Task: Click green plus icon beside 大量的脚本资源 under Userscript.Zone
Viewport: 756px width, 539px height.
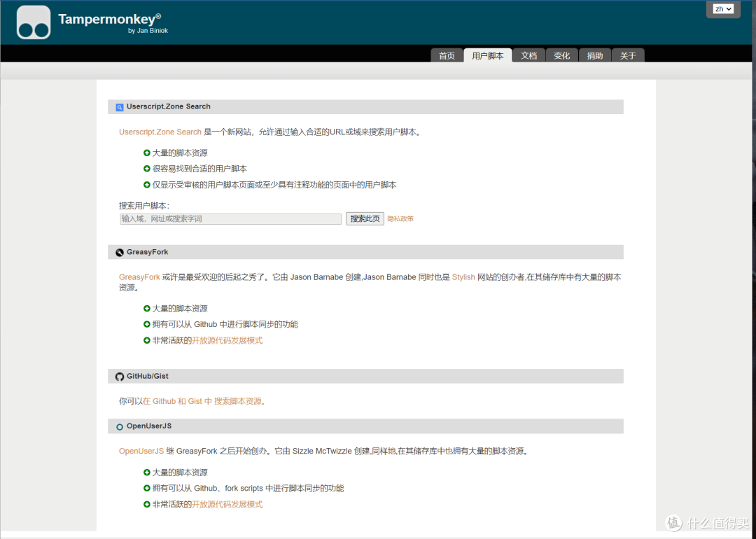Action: click(147, 153)
